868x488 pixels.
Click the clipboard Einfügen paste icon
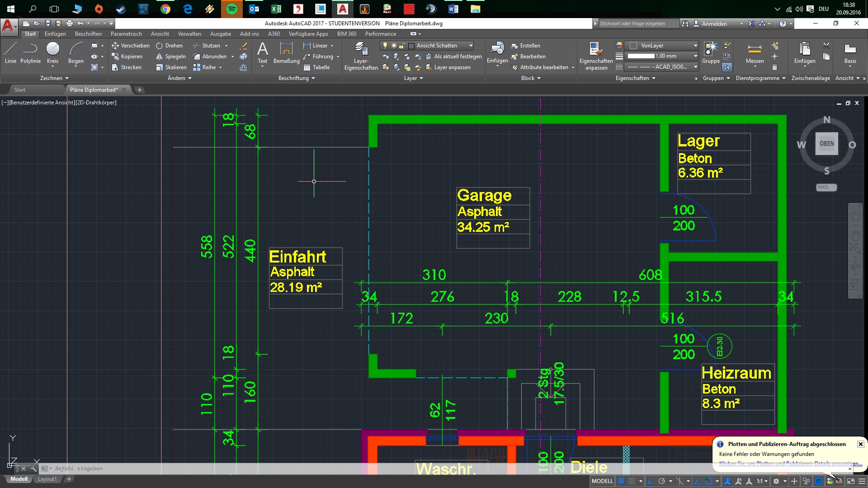pos(805,48)
